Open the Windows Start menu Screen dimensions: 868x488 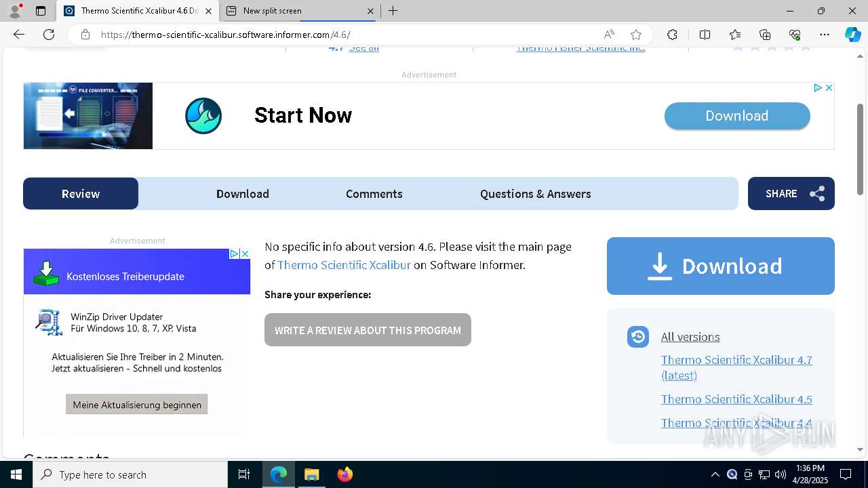16,474
